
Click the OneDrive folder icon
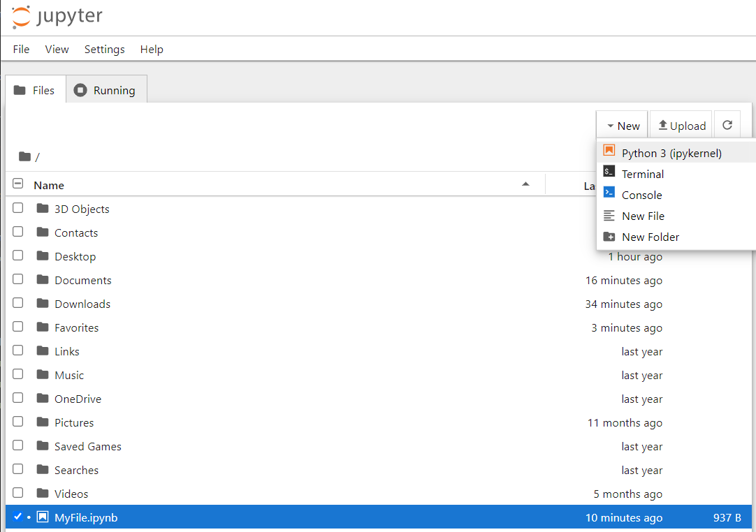click(43, 398)
